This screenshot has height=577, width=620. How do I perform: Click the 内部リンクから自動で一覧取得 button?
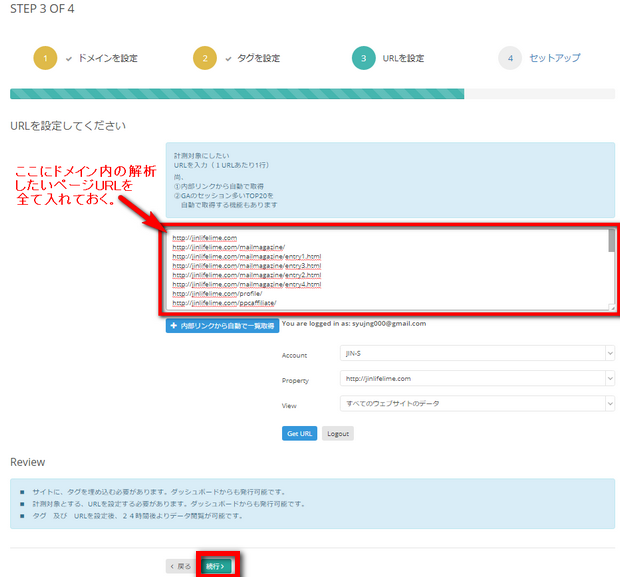[x=222, y=326]
